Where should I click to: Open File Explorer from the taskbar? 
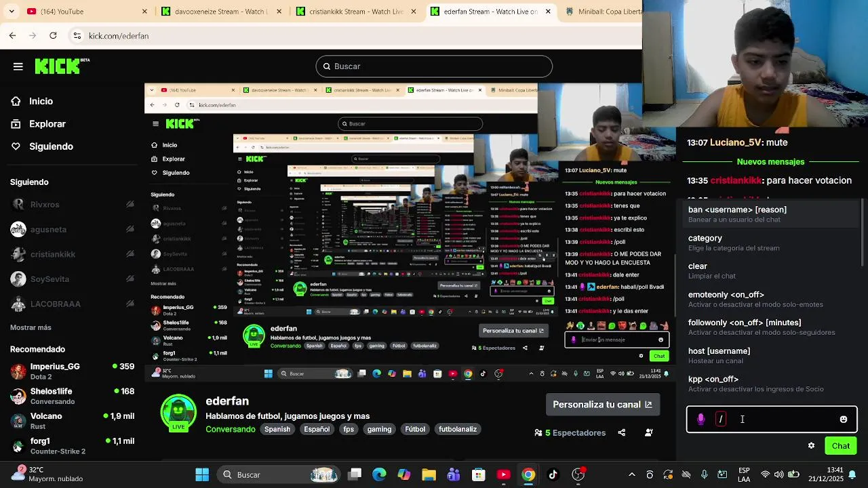(429, 474)
